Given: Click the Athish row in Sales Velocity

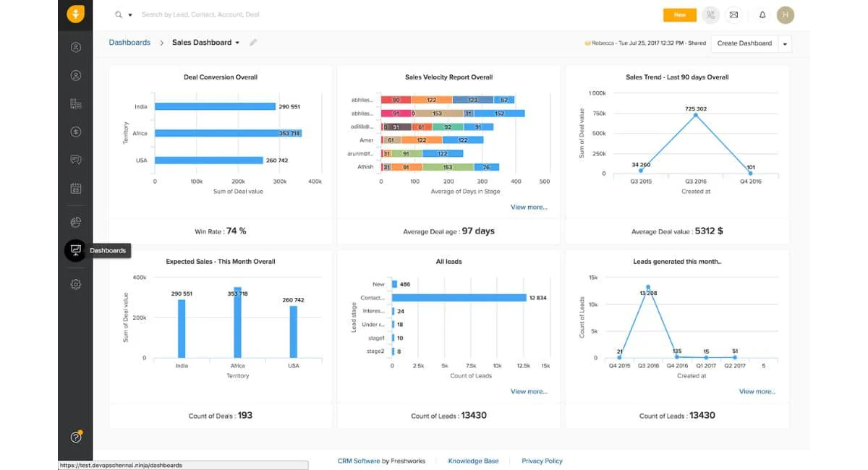Looking at the screenshot, I should [x=441, y=167].
